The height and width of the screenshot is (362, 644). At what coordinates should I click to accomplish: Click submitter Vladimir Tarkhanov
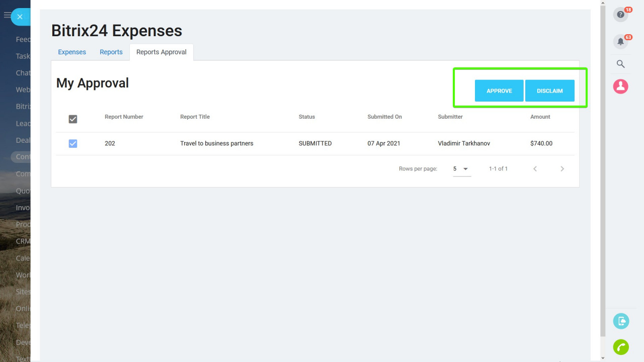click(x=464, y=143)
